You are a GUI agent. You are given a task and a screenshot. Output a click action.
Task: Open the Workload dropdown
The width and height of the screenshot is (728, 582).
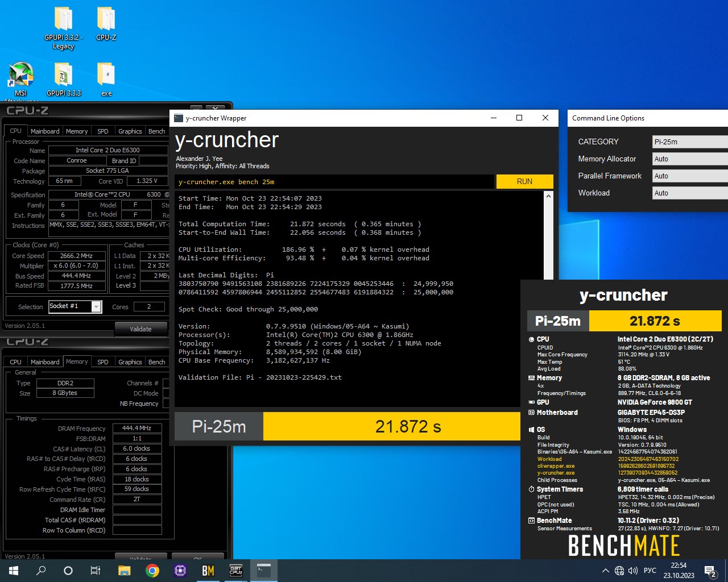(690, 193)
